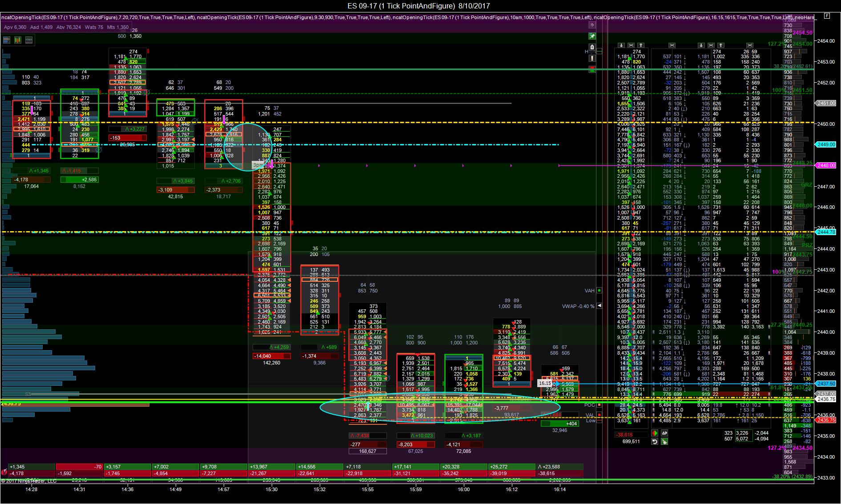841x504 pixels.
Task: Click the 14:28 time axis label
Action: click(x=31, y=489)
